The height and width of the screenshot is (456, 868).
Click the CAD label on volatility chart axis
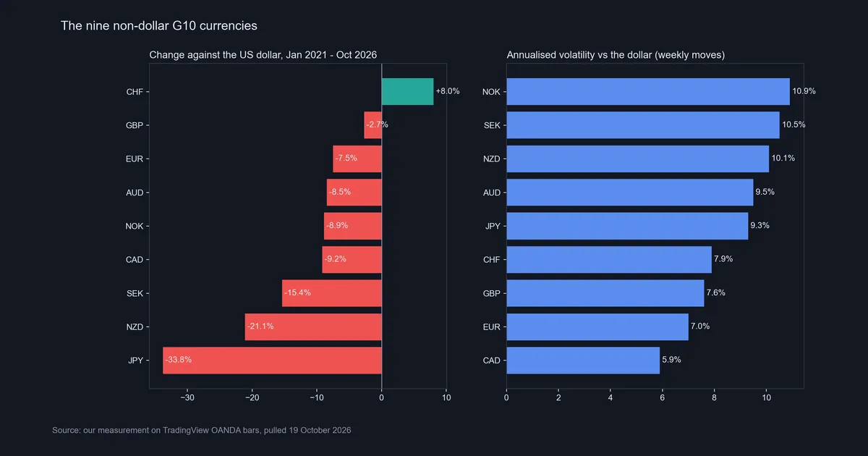click(x=491, y=360)
